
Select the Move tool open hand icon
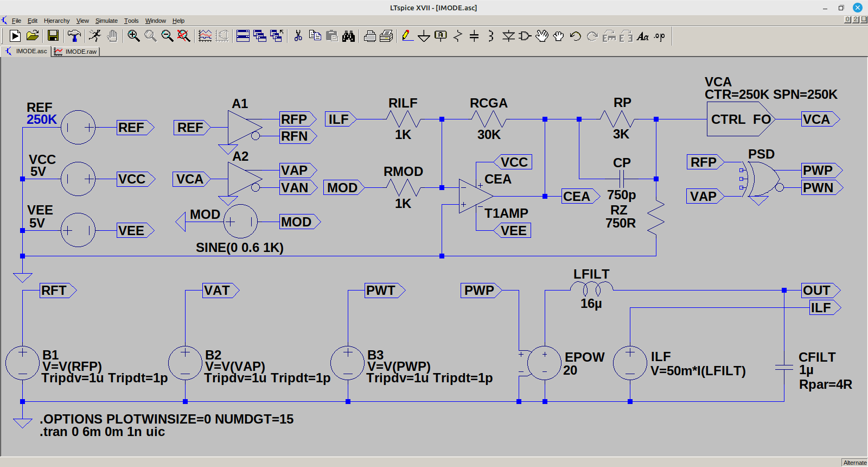[x=542, y=36]
